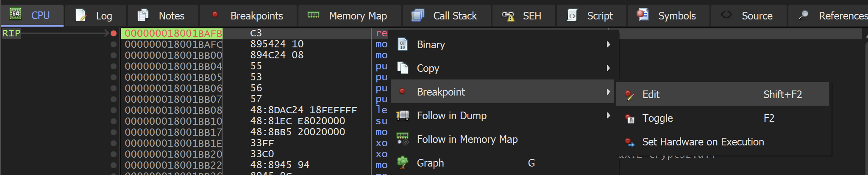Switch to the Symbols tab
The image size is (868, 175).
click(x=669, y=16)
